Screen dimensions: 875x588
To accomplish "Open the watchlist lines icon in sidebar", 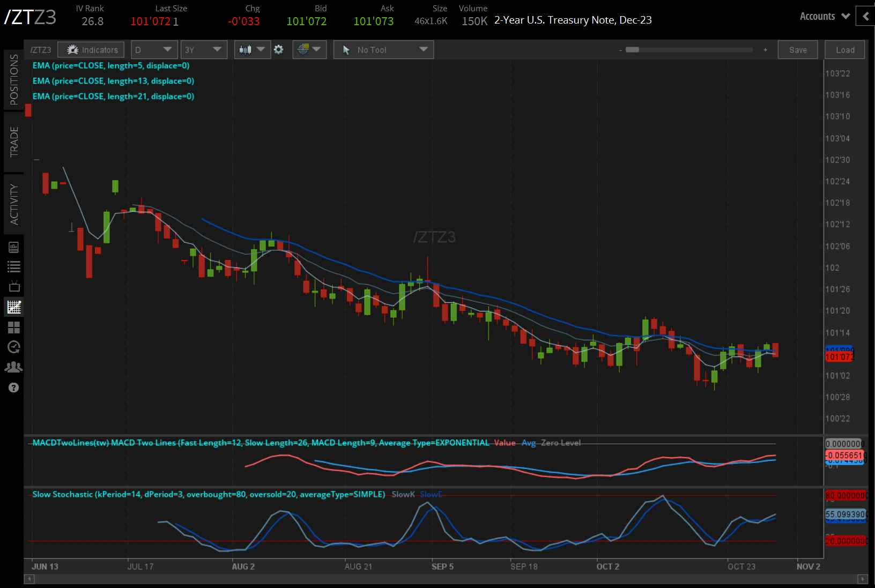I will tap(14, 266).
